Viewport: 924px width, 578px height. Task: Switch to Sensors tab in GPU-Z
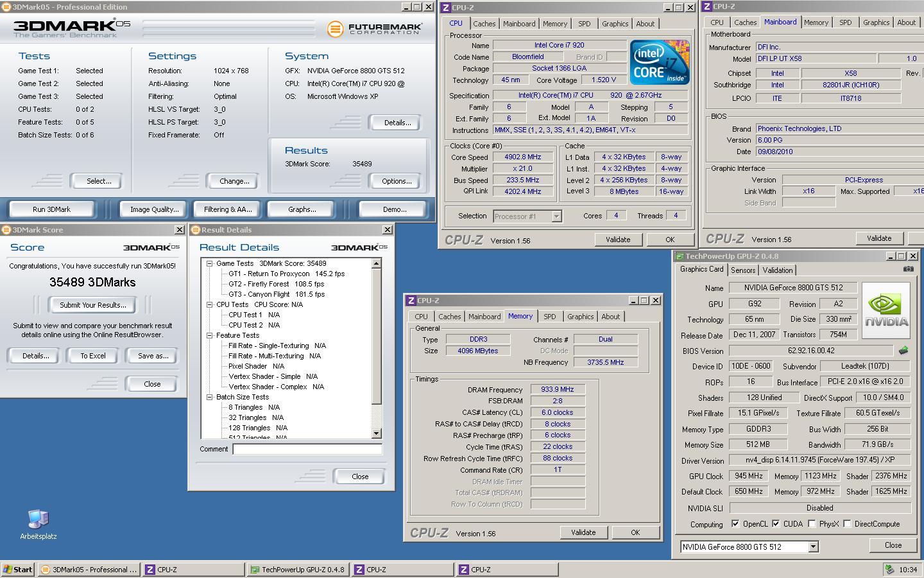(x=743, y=270)
